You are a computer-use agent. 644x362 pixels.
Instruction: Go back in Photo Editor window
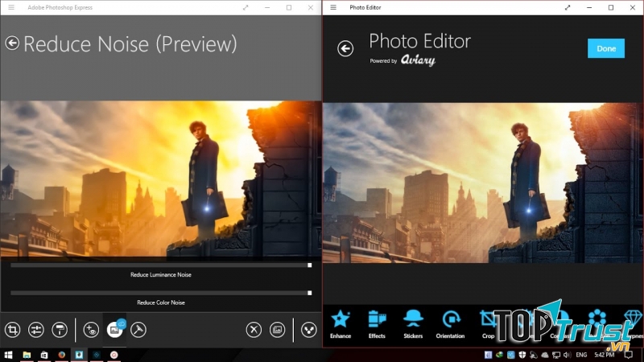coord(345,48)
